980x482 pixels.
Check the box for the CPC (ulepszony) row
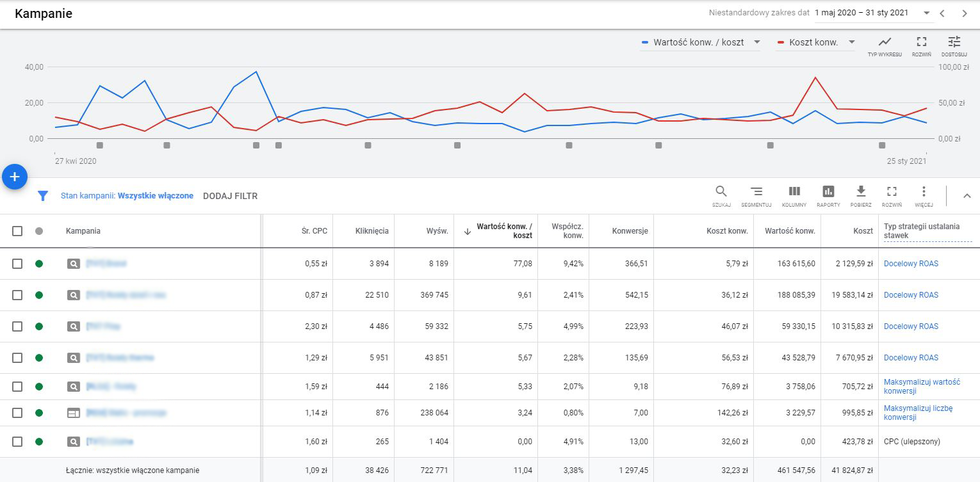[x=17, y=442]
